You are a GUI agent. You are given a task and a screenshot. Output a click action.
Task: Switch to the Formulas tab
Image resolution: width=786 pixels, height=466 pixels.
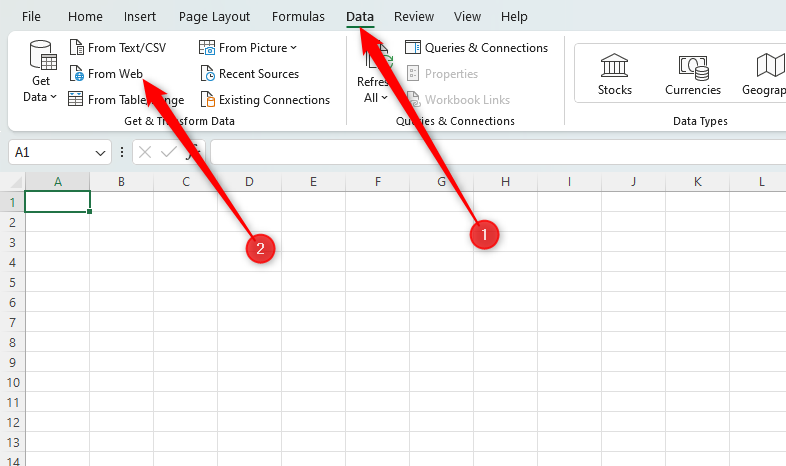coord(298,17)
